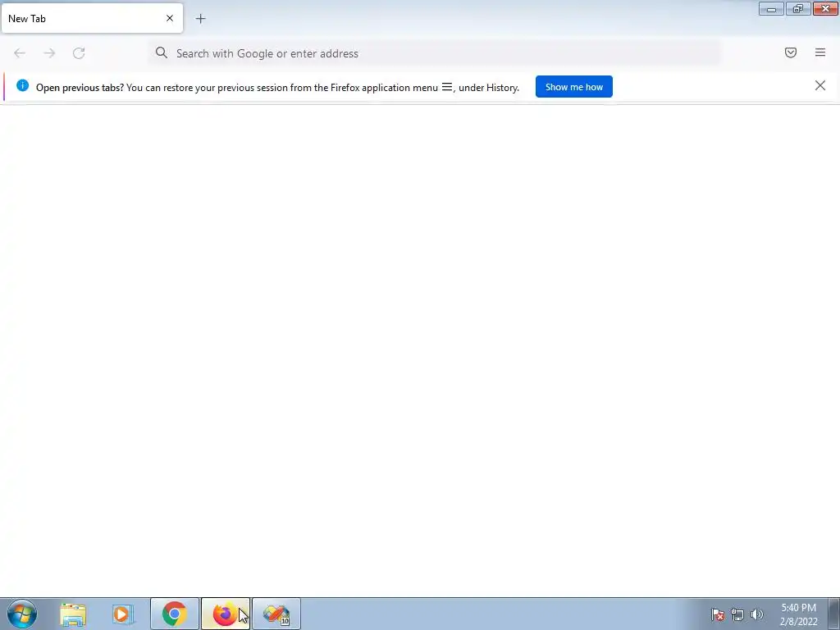Restore down the Firefox window
The height and width of the screenshot is (630, 840).
798,8
